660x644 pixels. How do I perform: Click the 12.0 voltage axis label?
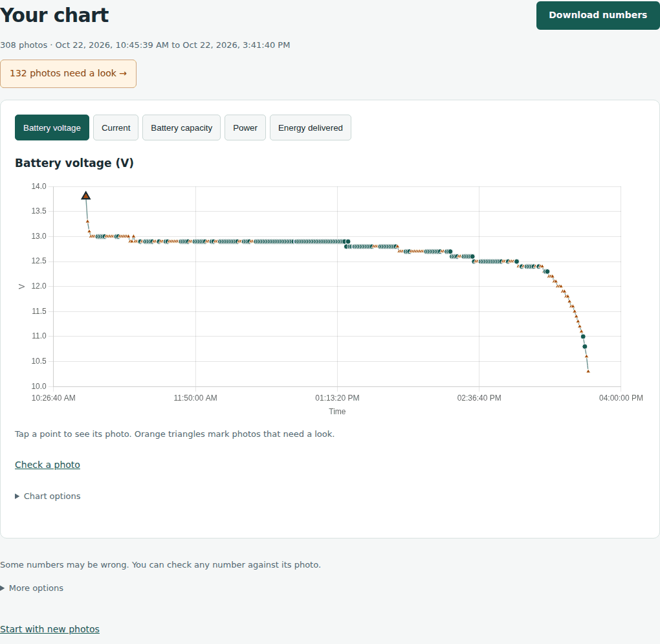click(39, 286)
